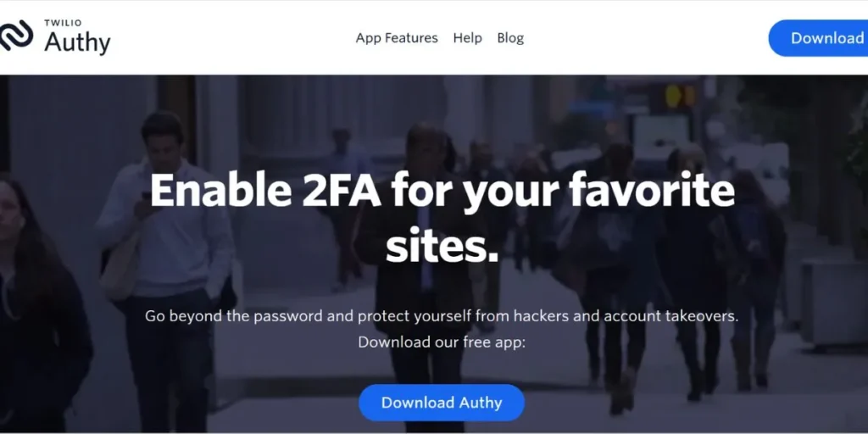The height and width of the screenshot is (434, 868).
Task: Click the small TWILIO text above Authy
Action: tap(63, 23)
